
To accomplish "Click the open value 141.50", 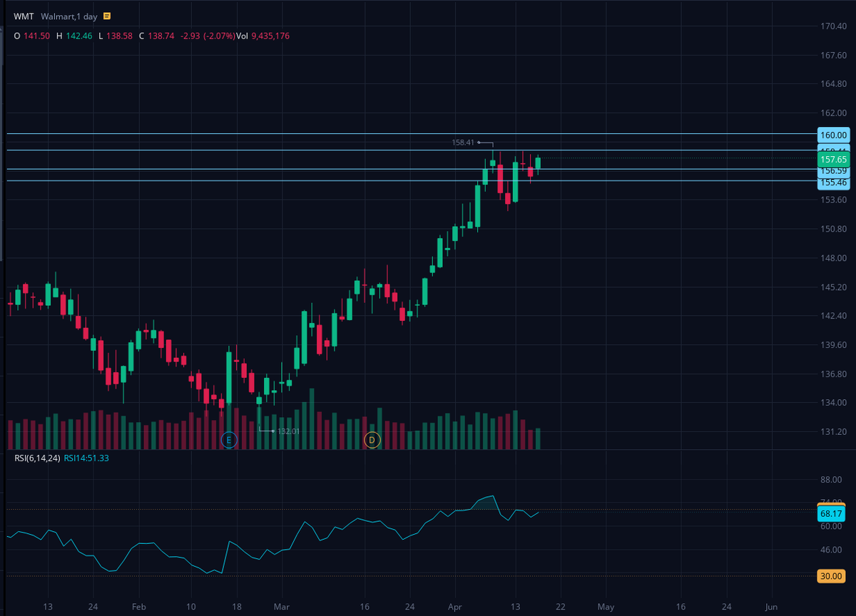I will click(x=37, y=36).
